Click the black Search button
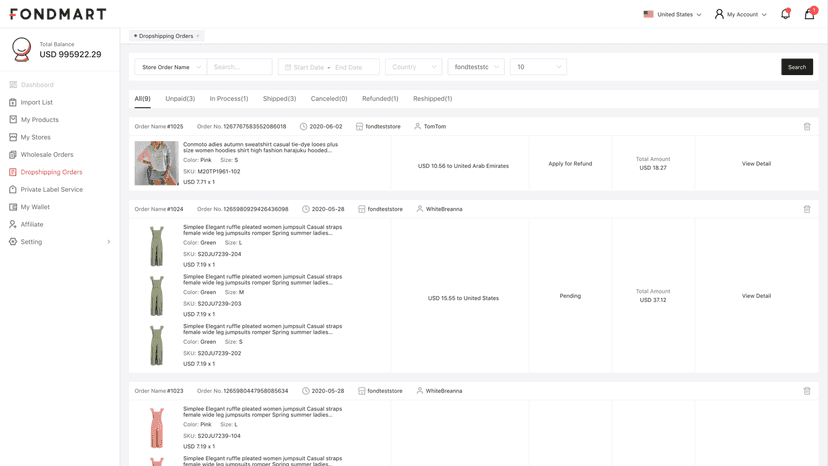The image size is (828, 466). (797, 67)
